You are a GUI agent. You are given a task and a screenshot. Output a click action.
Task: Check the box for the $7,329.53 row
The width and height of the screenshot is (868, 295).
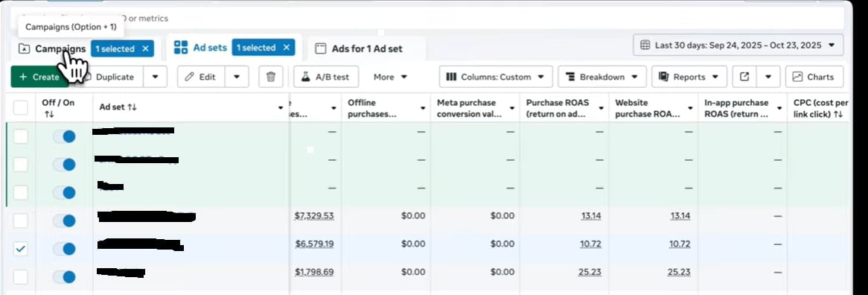point(21,221)
